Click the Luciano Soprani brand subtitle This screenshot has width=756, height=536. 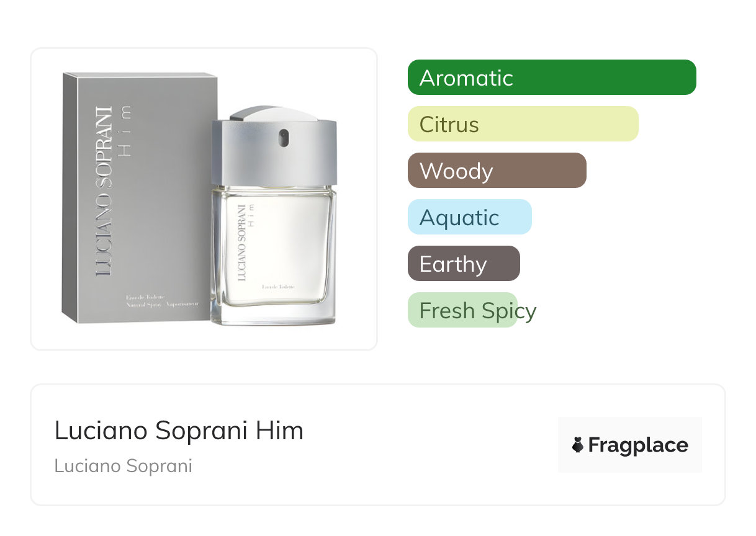pos(123,466)
